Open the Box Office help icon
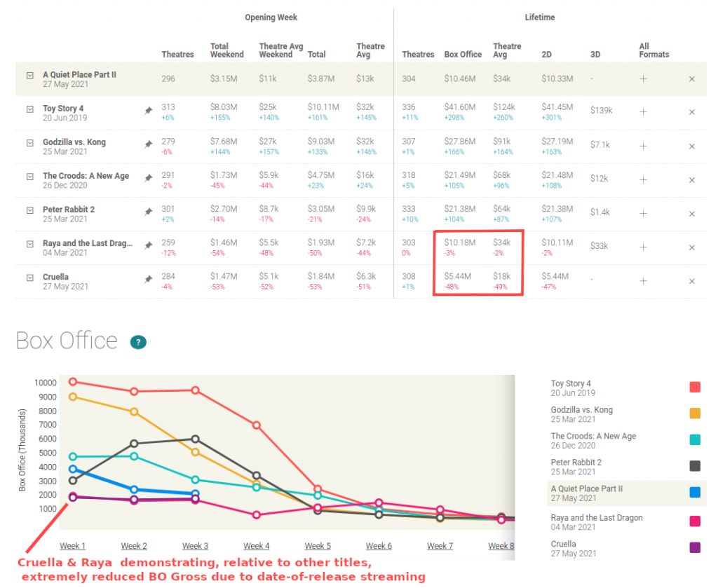The image size is (718, 588). tap(138, 342)
